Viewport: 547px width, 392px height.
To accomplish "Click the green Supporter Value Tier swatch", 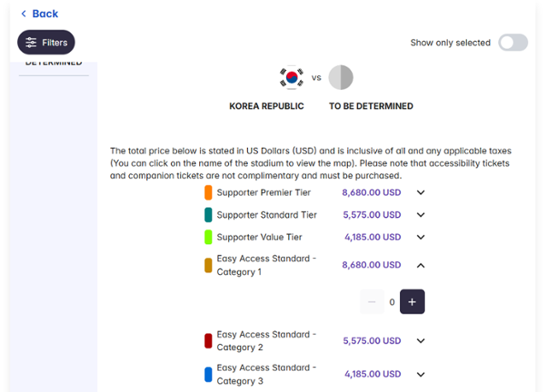I will (209, 237).
